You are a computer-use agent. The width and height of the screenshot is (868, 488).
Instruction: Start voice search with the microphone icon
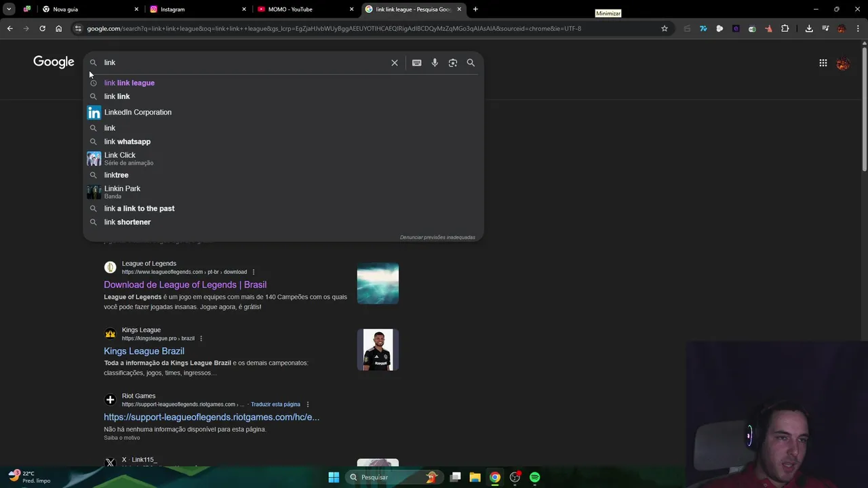(435, 62)
